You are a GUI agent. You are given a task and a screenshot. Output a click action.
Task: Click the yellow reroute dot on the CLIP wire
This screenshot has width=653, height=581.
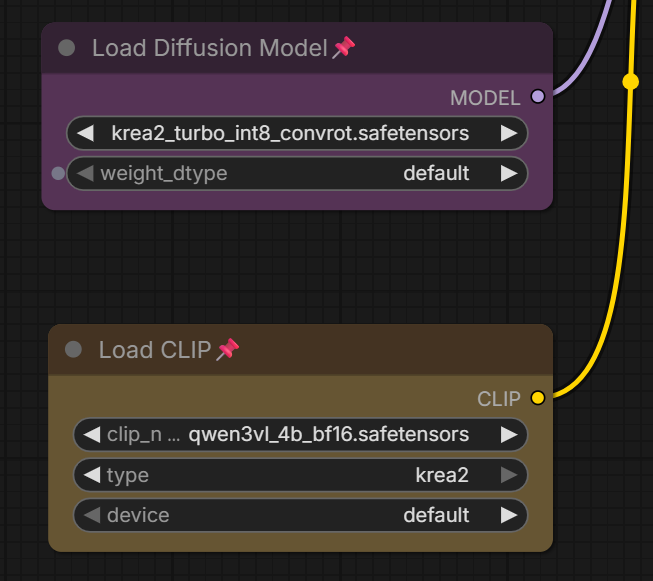pos(631,81)
